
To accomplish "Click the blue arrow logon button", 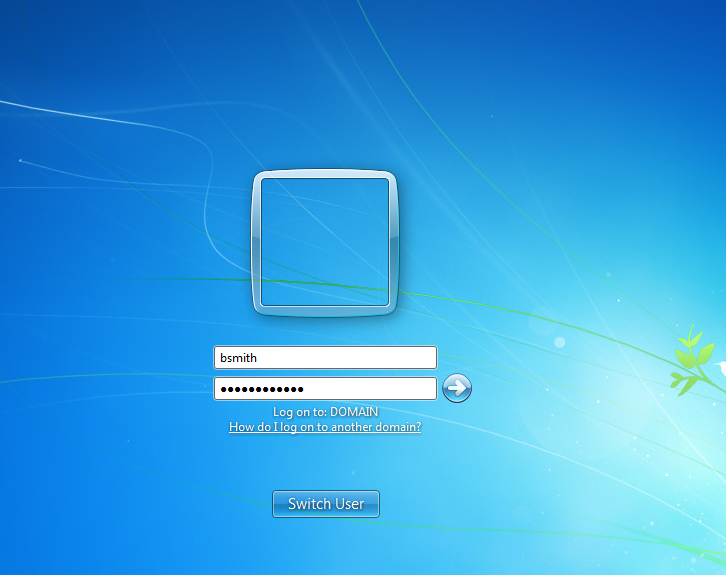I will 456,388.
